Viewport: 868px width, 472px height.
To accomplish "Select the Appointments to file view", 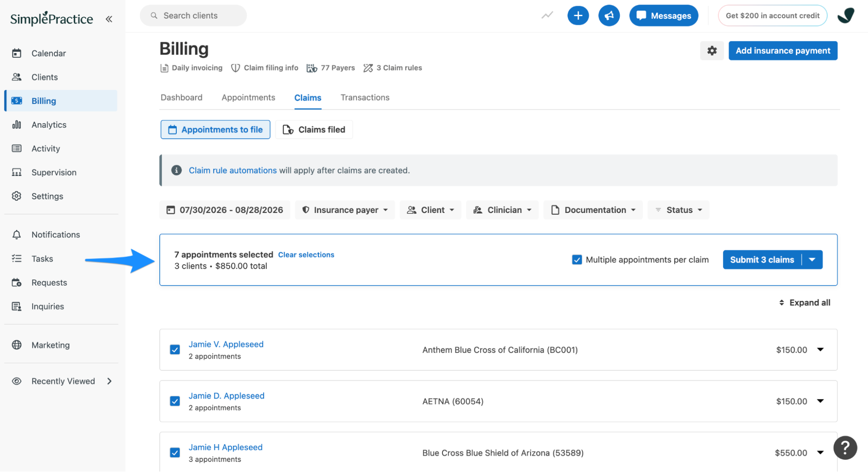I will click(215, 130).
